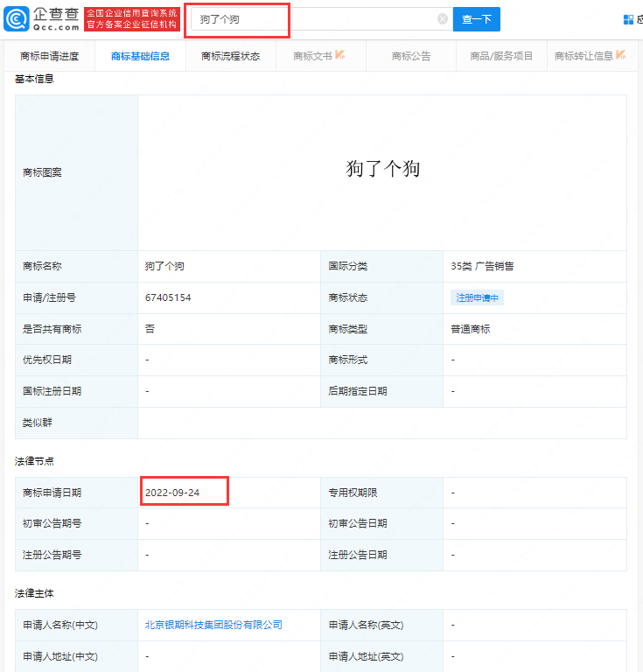
Task: Click the Qcc 企查查 logo
Action: point(41,18)
